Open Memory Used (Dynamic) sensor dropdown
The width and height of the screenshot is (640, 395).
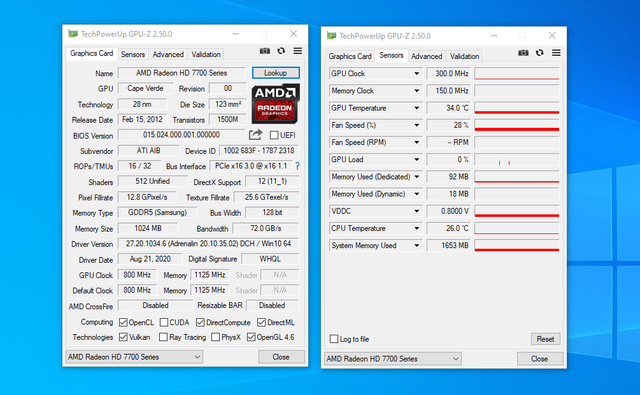point(416,194)
